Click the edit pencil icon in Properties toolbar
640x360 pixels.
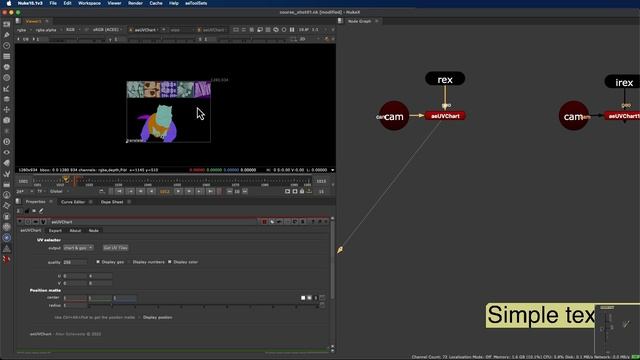coord(41,211)
